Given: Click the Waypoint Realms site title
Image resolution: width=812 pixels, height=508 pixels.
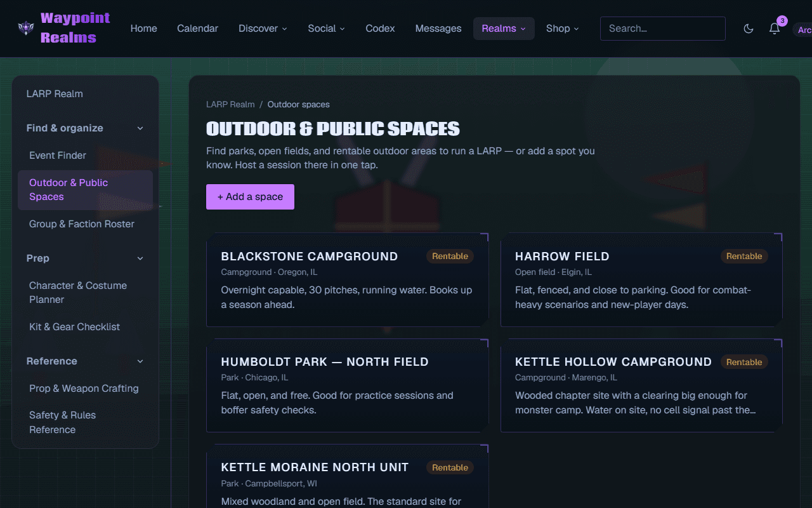Looking at the screenshot, I should (x=75, y=28).
